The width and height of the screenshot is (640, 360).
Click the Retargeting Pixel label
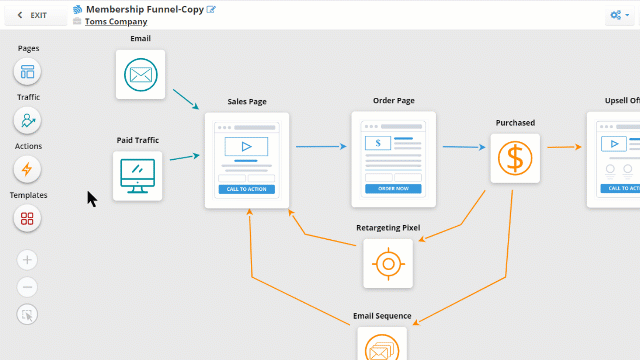pyautogui.click(x=388, y=228)
